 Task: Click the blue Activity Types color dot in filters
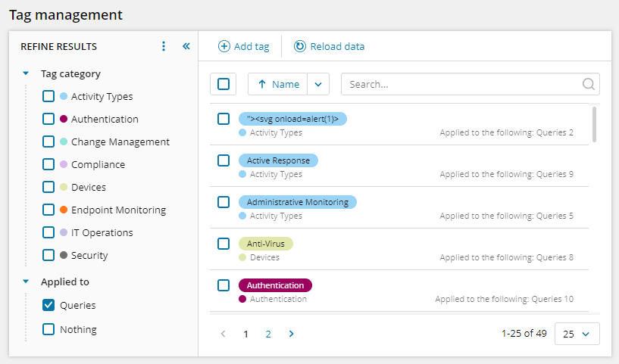click(64, 96)
